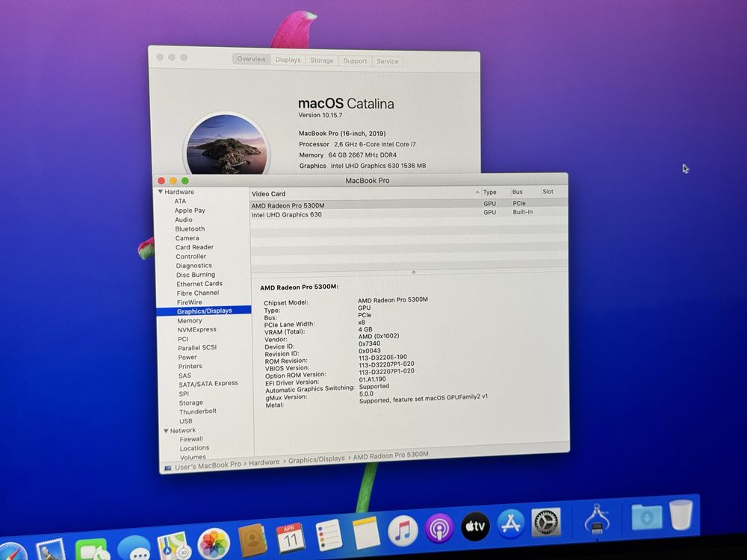
Task: Select Camera in the sidebar
Action: point(187,238)
